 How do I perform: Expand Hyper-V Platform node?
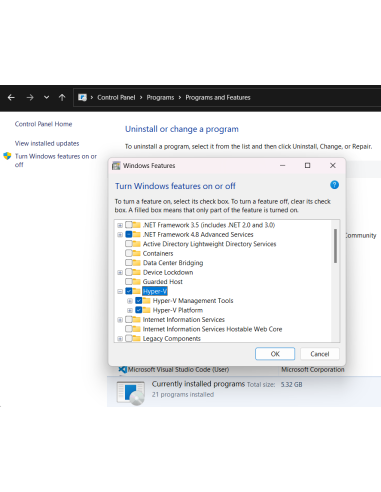tap(130, 310)
